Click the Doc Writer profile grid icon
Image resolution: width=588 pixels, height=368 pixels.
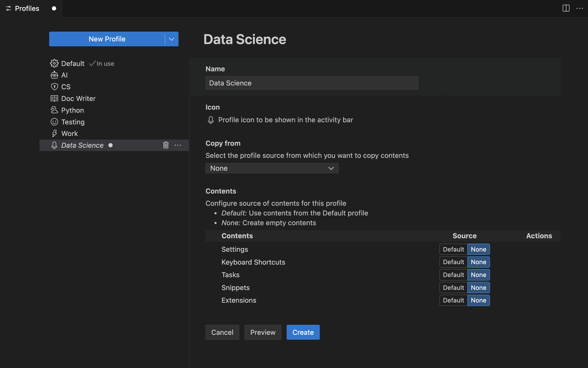54,98
